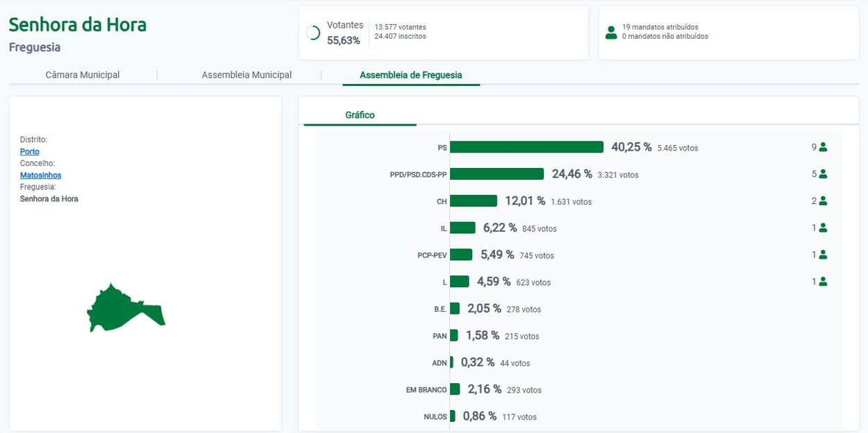
Task: Click the Senhora da Hora page heading
Action: pyautogui.click(x=78, y=25)
